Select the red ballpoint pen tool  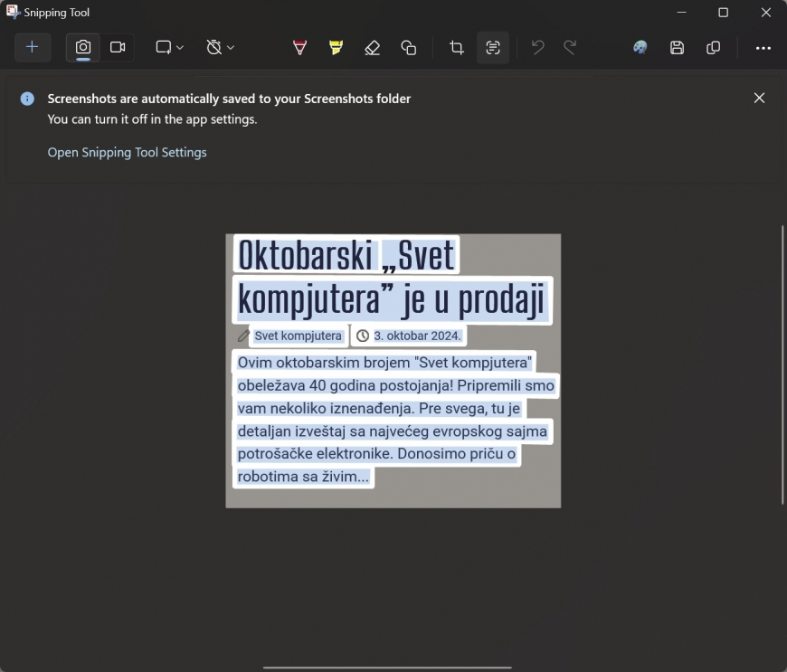point(299,48)
